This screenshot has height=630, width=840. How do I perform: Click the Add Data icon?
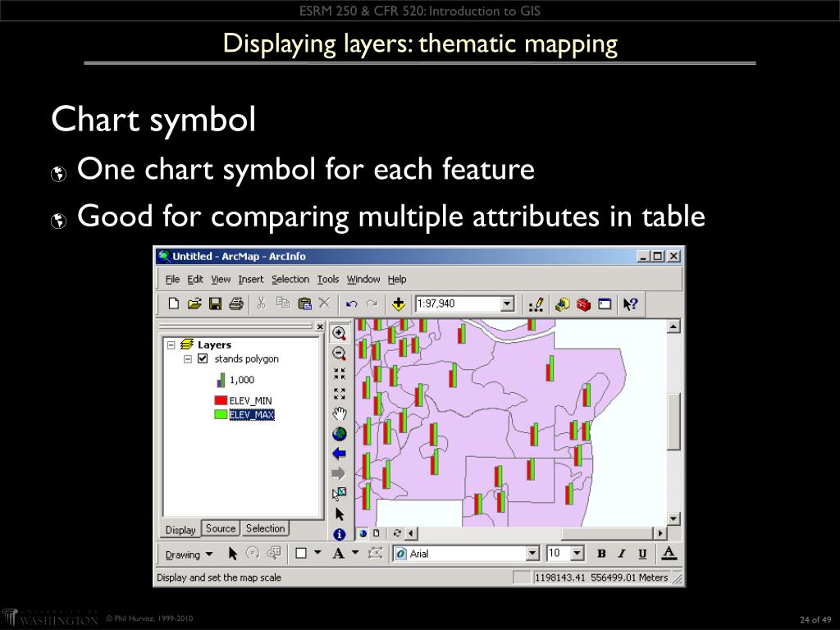coord(398,304)
